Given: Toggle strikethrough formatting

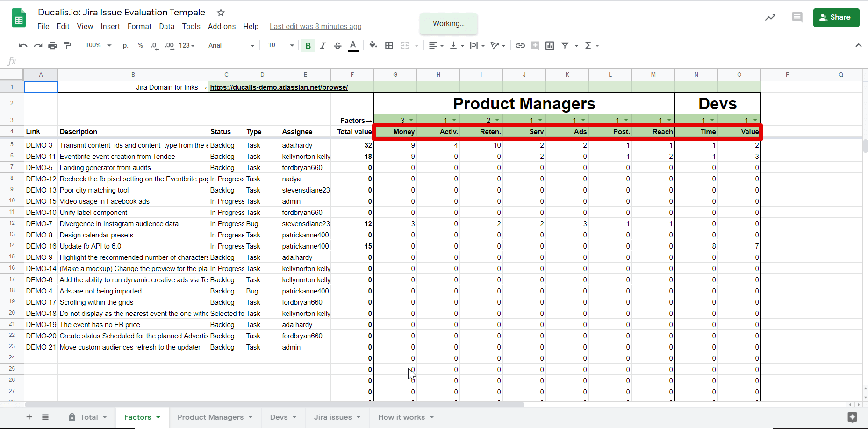Looking at the screenshot, I should point(337,45).
